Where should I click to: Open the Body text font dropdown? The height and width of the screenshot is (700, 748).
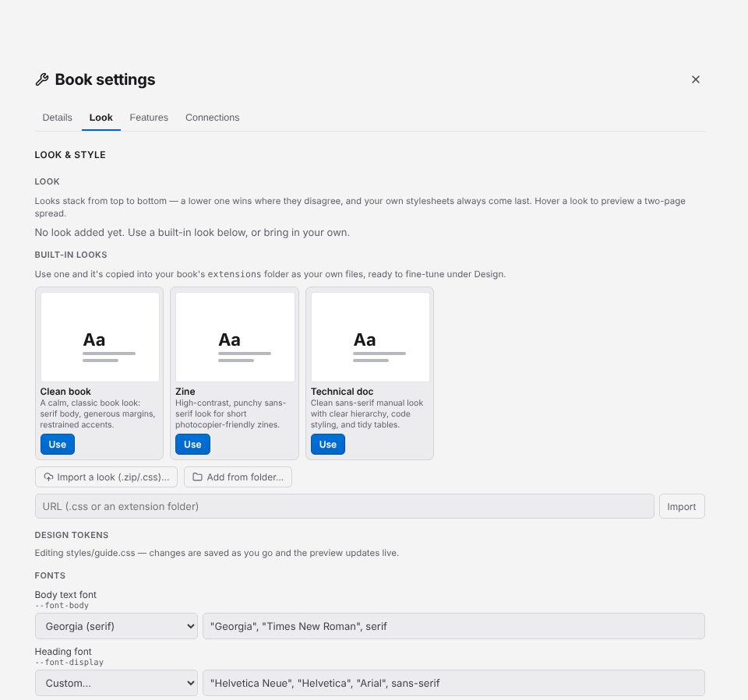[x=116, y=626]
